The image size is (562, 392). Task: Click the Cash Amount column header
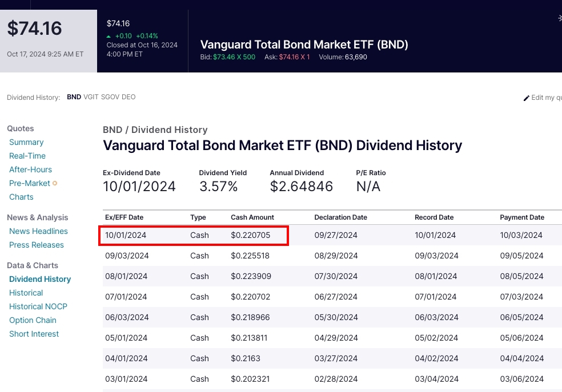coord(252,217)
